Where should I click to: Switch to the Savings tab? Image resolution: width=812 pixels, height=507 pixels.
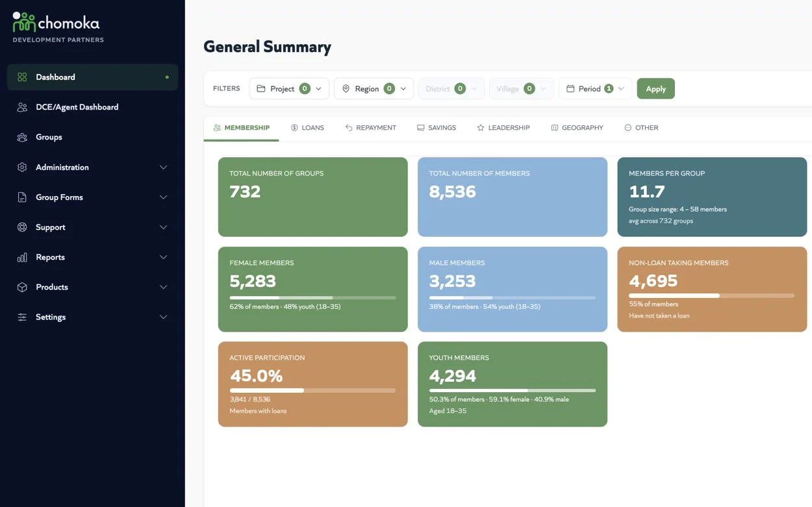pos(437,128)
